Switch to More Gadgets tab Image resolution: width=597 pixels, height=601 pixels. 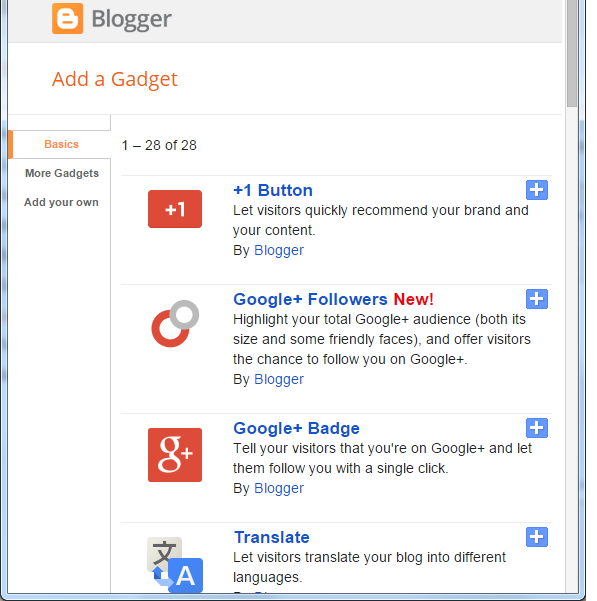pos(62,173)
